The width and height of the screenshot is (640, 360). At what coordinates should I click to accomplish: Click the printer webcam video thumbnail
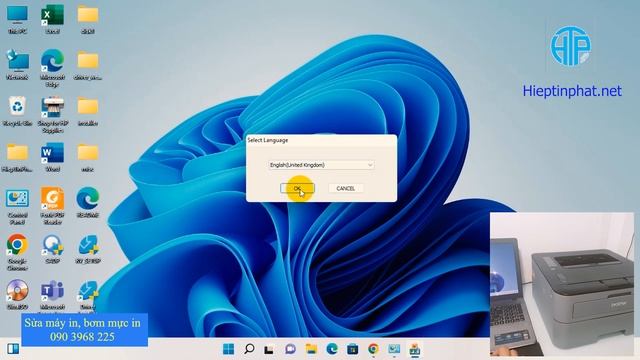point(562,284)
